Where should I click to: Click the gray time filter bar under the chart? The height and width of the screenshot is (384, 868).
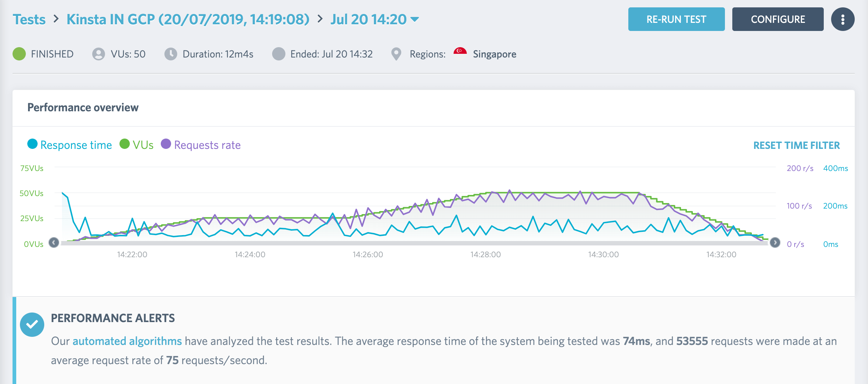pos(414,243)
